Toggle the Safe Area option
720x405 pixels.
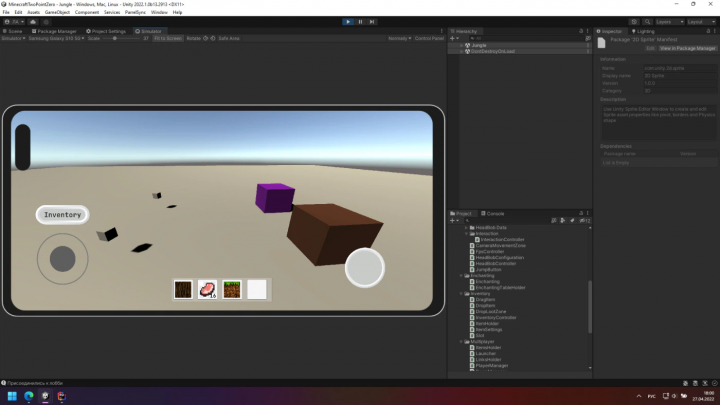pyautogui.click(x=229, y=39)
